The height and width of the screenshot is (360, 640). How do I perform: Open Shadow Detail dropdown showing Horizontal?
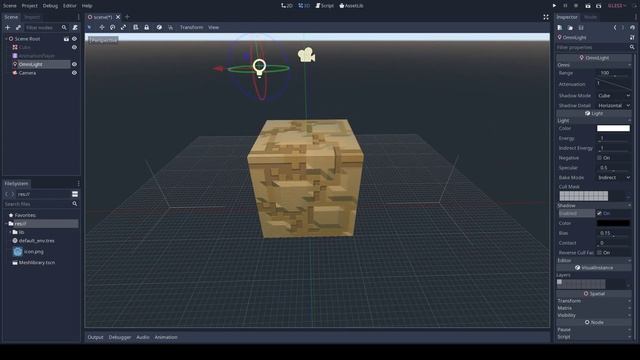tap(613, 105)
